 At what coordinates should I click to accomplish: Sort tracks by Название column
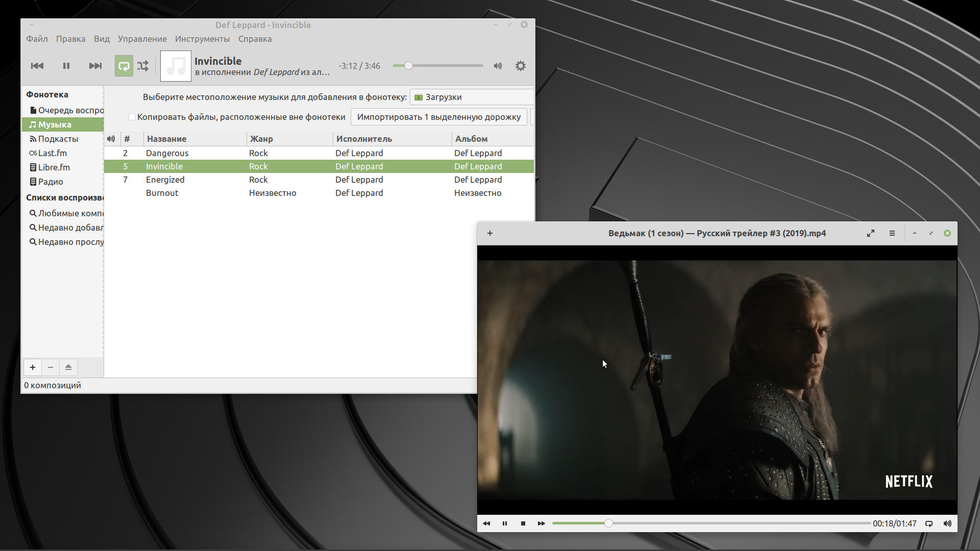195,139
